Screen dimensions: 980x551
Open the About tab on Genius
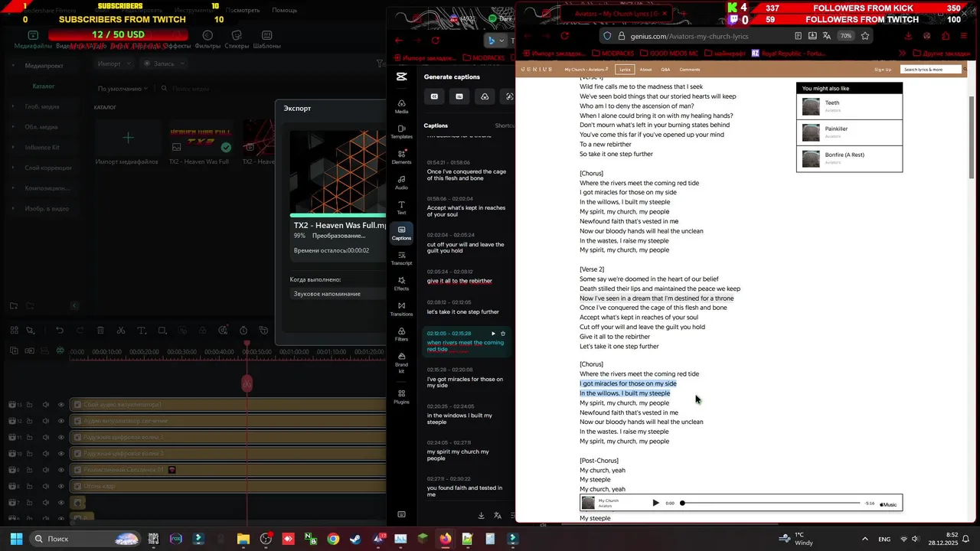click(646, 70)
